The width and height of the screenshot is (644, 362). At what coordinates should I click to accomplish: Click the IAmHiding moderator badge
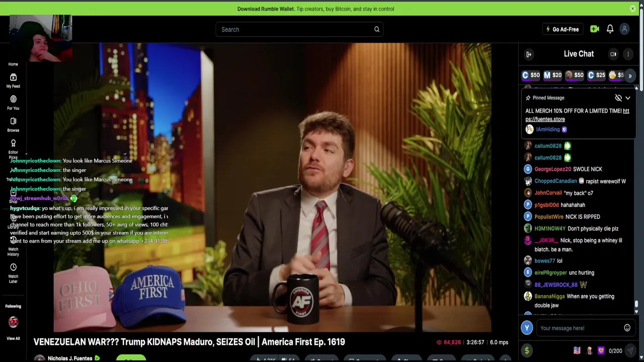pyautogui.click(x=564, y=130)
